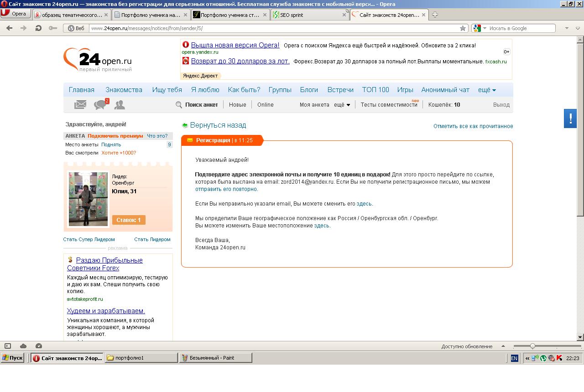The width and height of the screenshot is (584, 392).
Task: Toggle the Opera panels icon in status bar
Action: [8, 346]
